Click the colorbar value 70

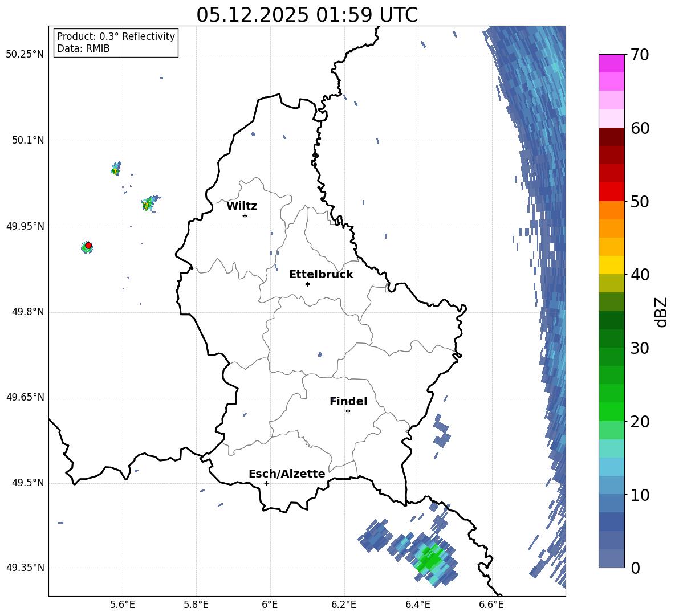pos(640,55)
